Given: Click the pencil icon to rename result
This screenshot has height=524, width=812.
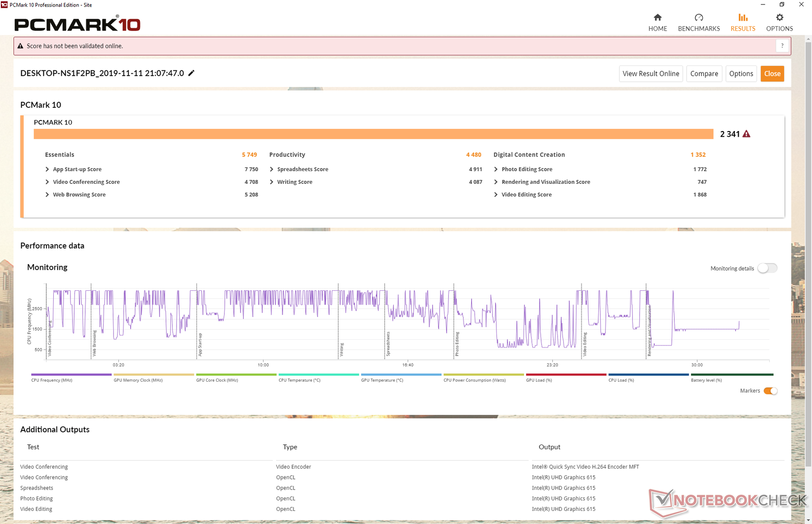Looking at the screenshot, I should click(191, 73).
